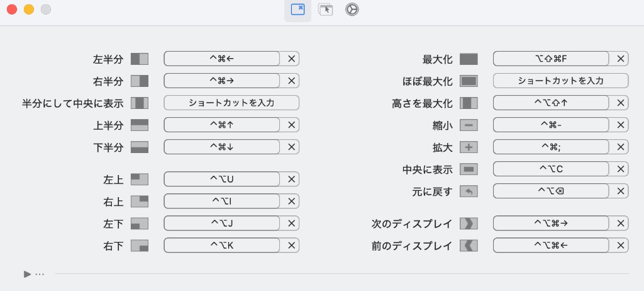Image resolution: width=644 pixels, height=291 pixels.
Task: Clear the 左下 shortcut
Action: [291, 223]
